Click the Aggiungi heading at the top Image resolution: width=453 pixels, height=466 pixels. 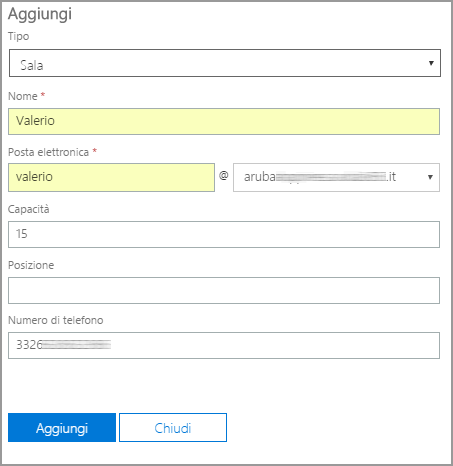pos(40,15)
